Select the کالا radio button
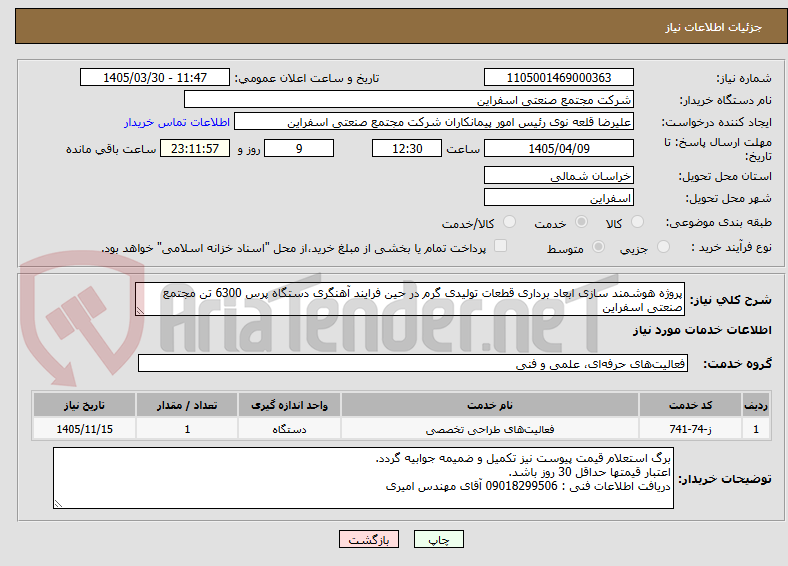The image size is (788, 566). point(637,222)
